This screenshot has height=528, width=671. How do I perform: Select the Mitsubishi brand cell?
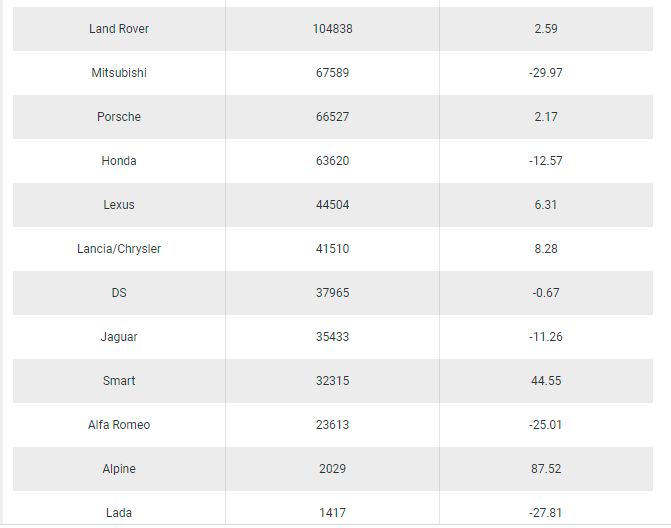[x=119, y=73]
